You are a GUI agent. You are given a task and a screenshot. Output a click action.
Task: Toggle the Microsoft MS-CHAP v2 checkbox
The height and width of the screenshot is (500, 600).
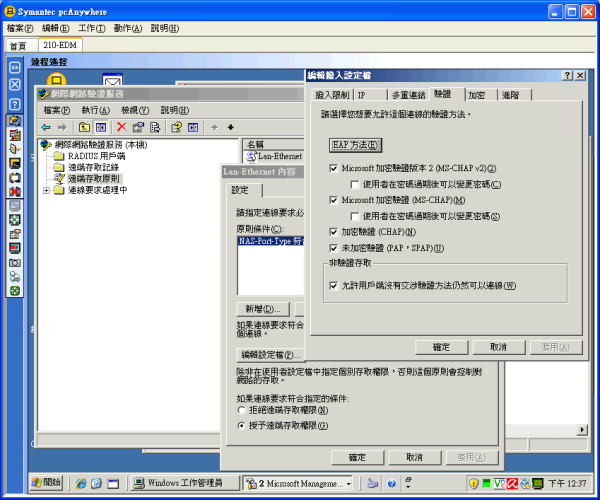coord(334,169)
